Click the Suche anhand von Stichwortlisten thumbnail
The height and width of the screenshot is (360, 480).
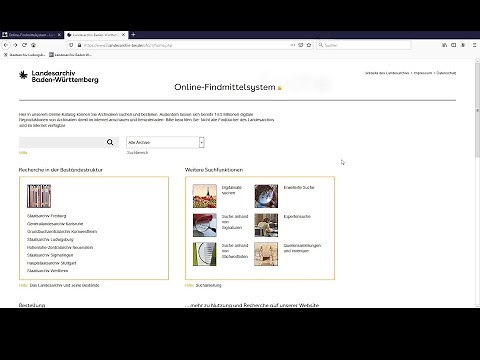pyautogui.click(x=205, y=254)
